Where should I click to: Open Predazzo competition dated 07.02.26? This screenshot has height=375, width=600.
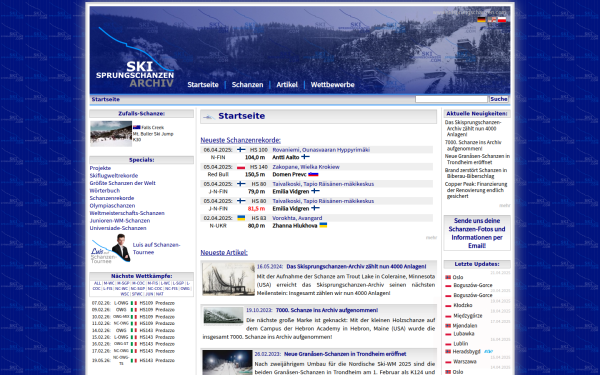(x=165, y=303)
